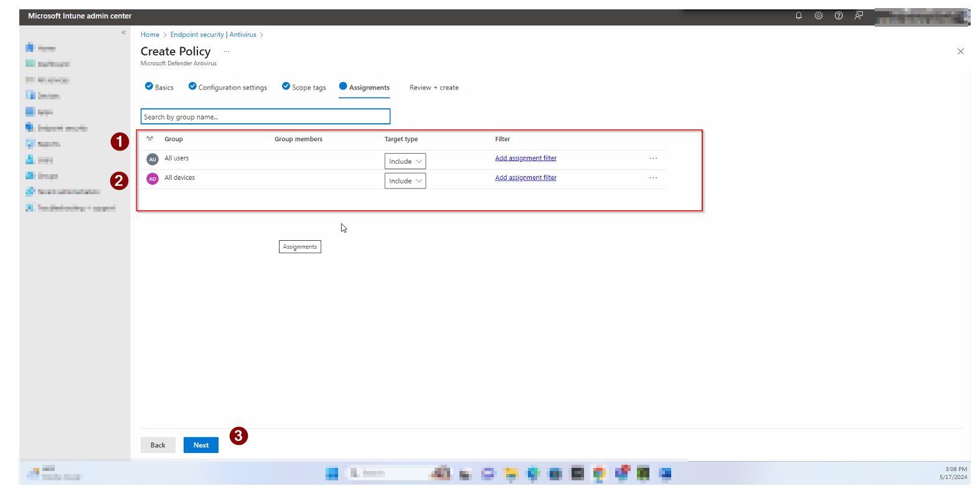Go to the Basics step tab
This screenshot has height=499, width=980.
tap(159, 87)
